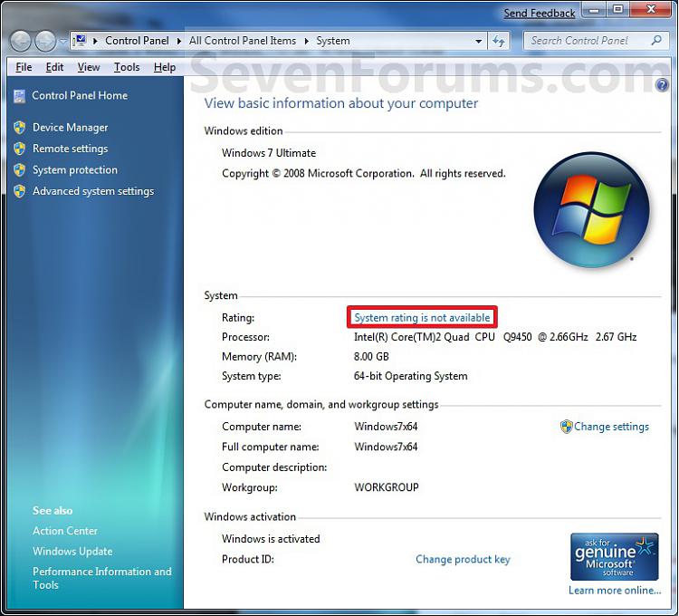Click the Control Panel Home icon
This screenshot has height=616, width=679.
(x=19, y=96)
